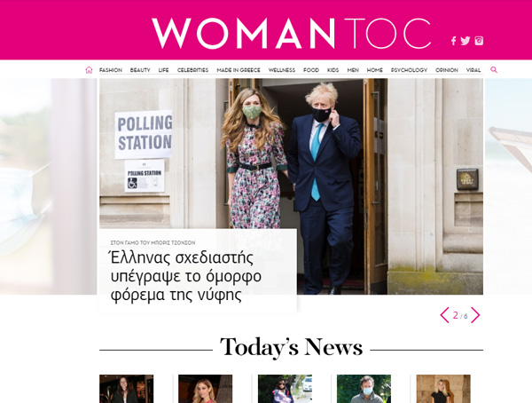Open the search magnifier icon
This screenshot has height=403, width=532.
(x=494, y=69)
